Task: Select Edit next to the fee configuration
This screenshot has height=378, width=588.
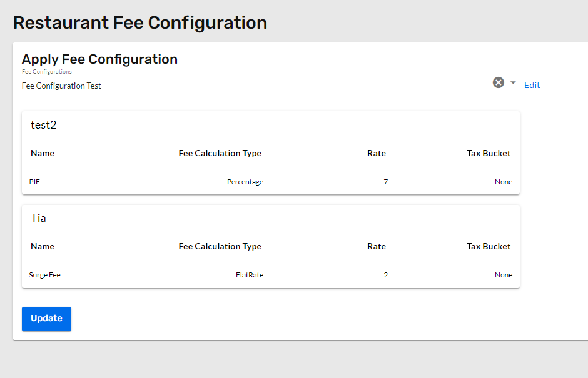Action: point(532,85)
